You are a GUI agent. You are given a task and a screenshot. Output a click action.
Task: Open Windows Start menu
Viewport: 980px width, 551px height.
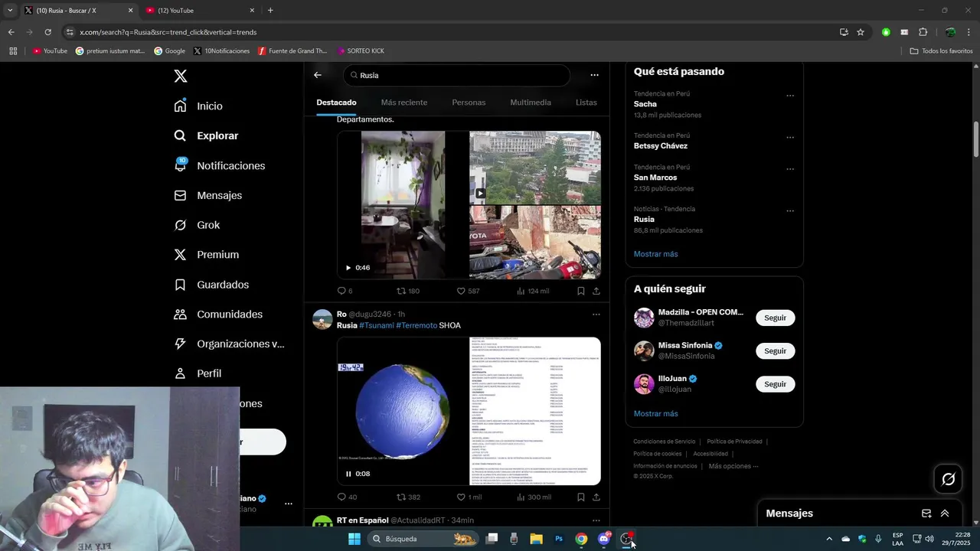pyautogui.click(x=354, y=539)
